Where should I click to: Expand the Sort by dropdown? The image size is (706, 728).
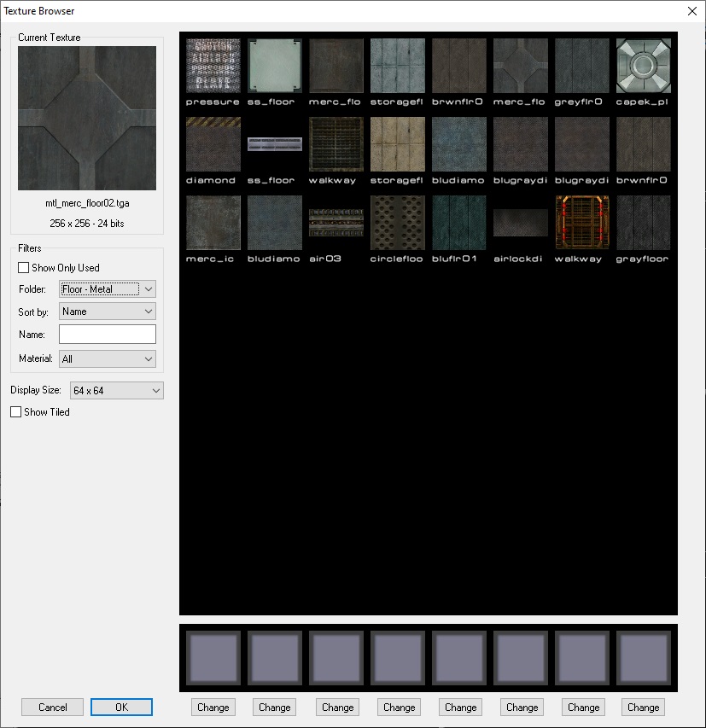(108, 312)
